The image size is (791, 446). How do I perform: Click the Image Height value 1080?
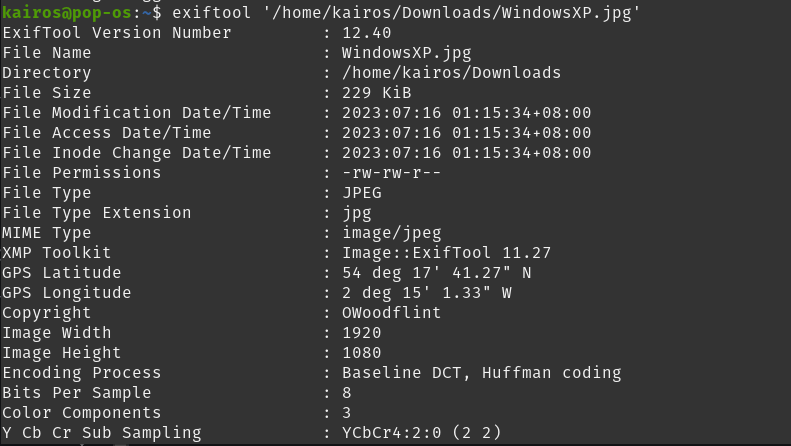[x=361, y=353]
